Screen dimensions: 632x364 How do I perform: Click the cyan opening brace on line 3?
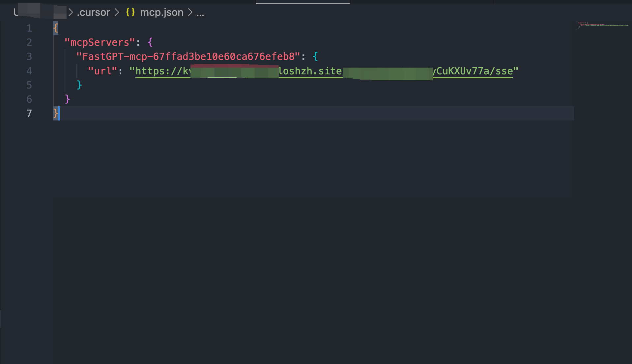tap(315, 57)
